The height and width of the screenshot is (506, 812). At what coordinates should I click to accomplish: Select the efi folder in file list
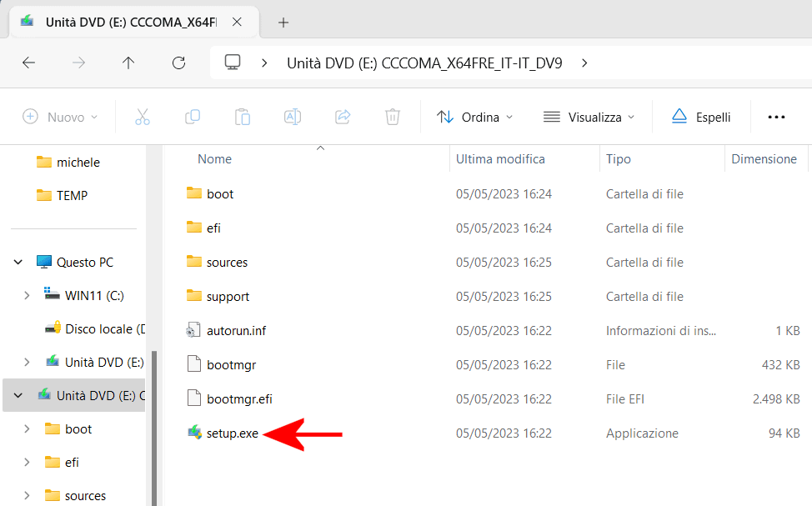[x=213, y=228]
